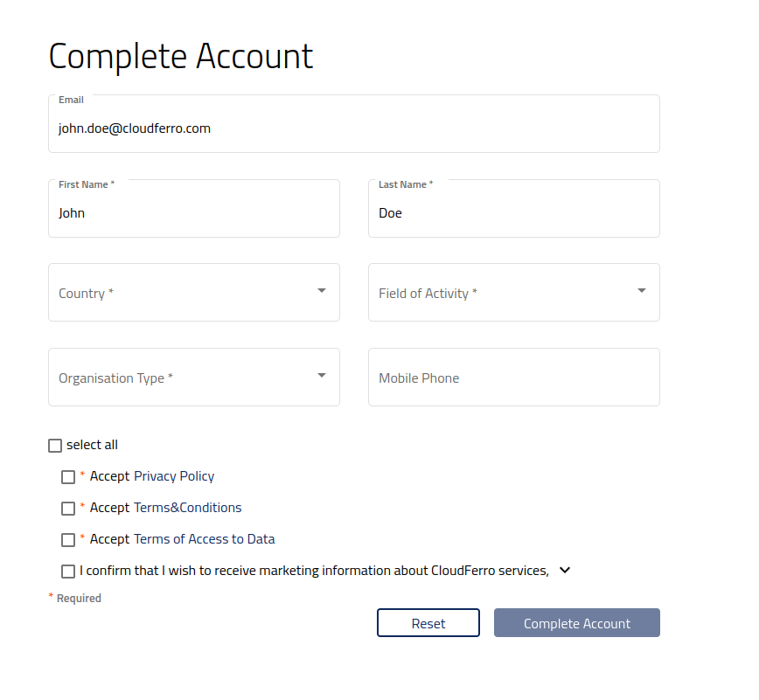Open the Privacy Policy link
Viewport: 759px width, 700px height.
coord(174,476)
